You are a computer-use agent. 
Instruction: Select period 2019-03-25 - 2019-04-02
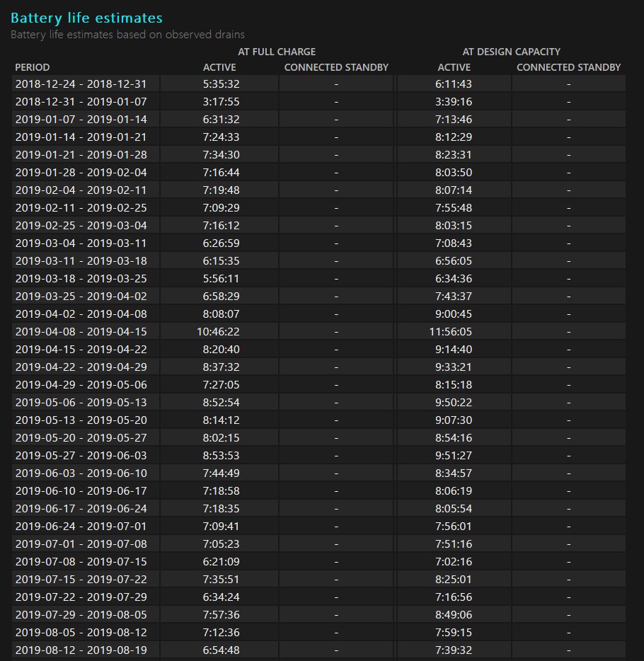[81, 297]
